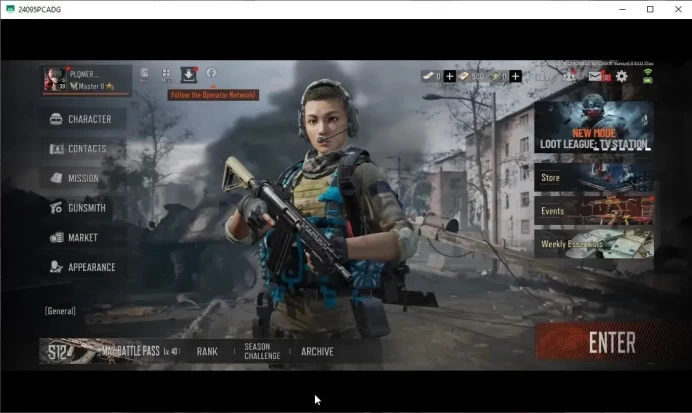692x413 pixels.
Task: Click the Mission document icon
Action: tap(56, 178)
